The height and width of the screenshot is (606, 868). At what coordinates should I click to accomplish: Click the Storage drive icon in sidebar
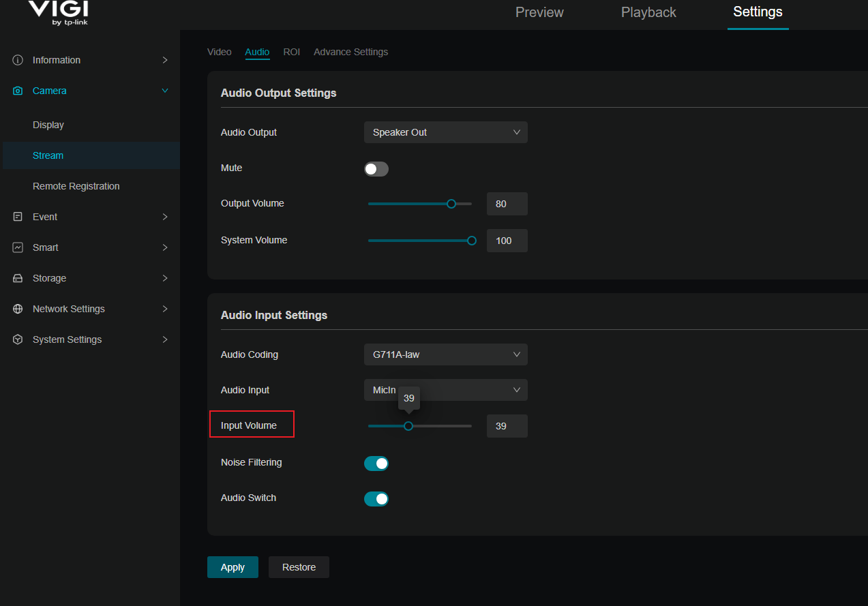click(x=18, y=278)
